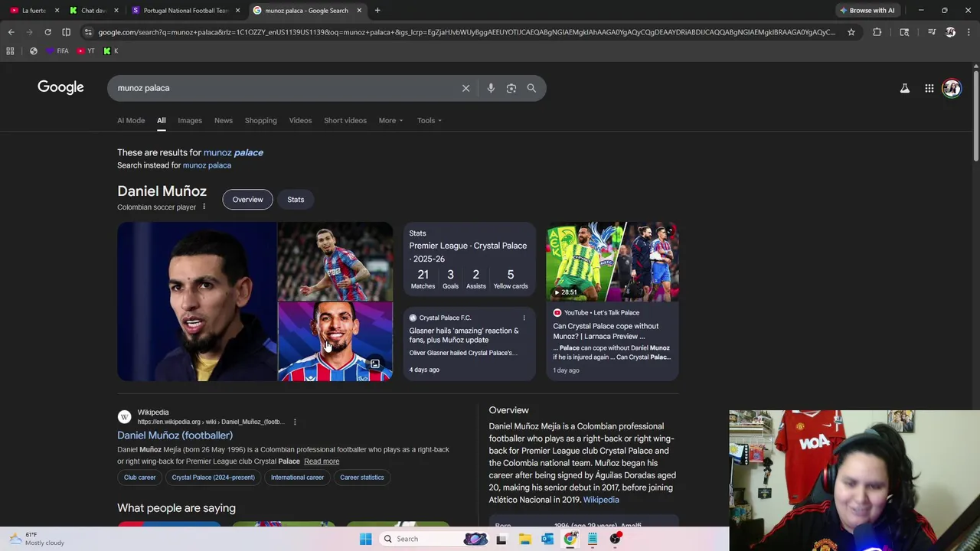Open OBS Studio from the taskbar
980x551 pixels.
[x=616, y=539]
